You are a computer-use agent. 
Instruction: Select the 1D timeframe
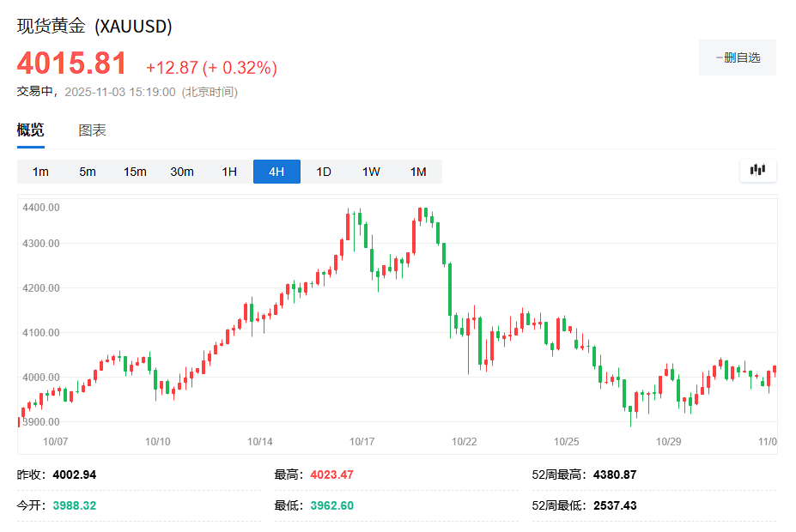(x=323, y=172)
